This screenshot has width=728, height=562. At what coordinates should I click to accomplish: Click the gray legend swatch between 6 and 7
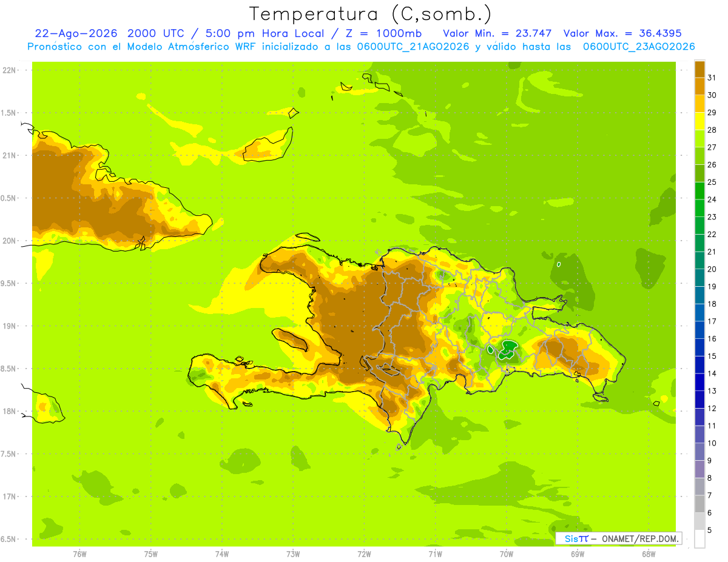pos(699,504)
